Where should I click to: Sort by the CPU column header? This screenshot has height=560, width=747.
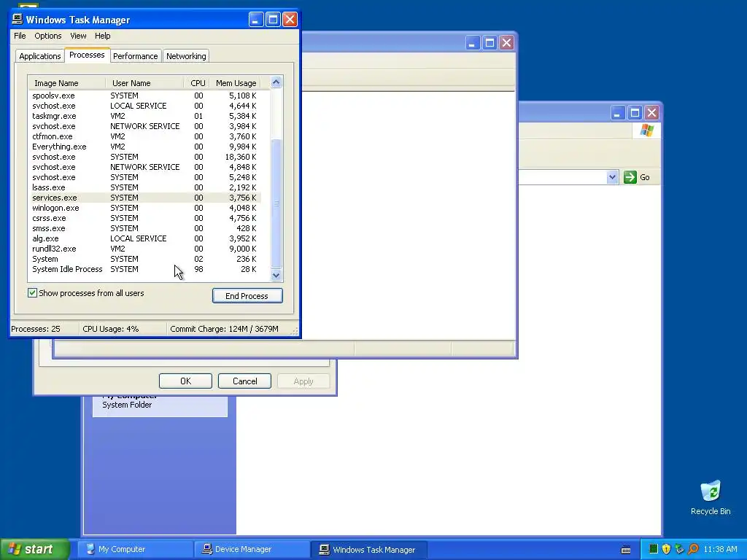[x=197, y=83]
